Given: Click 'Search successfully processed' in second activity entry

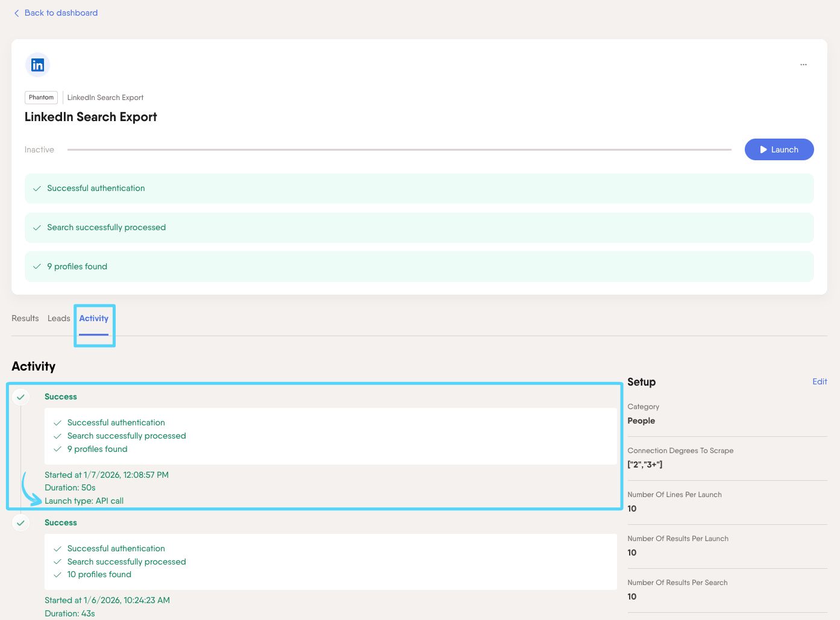Looking at the screenshot, I should [x=127, y=562].
